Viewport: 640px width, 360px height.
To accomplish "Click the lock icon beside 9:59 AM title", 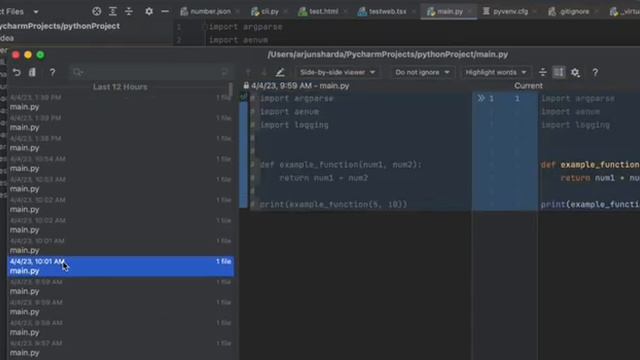I will tap(246, 86).
